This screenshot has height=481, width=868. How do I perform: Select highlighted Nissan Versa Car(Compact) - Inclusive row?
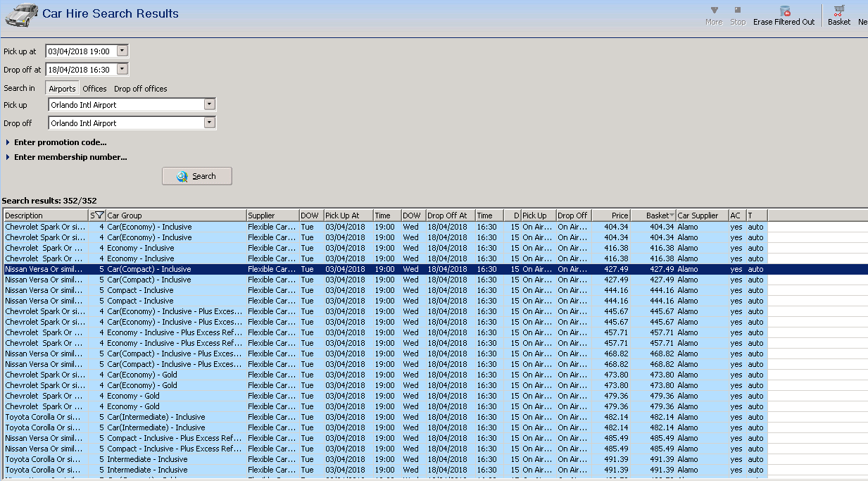pyautogui.click(x=435, y=269)
